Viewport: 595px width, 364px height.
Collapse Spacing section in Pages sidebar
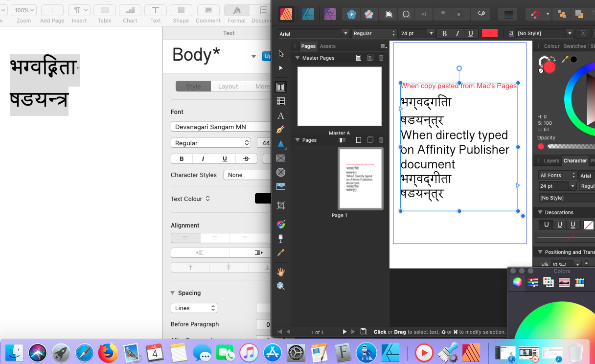173,293
